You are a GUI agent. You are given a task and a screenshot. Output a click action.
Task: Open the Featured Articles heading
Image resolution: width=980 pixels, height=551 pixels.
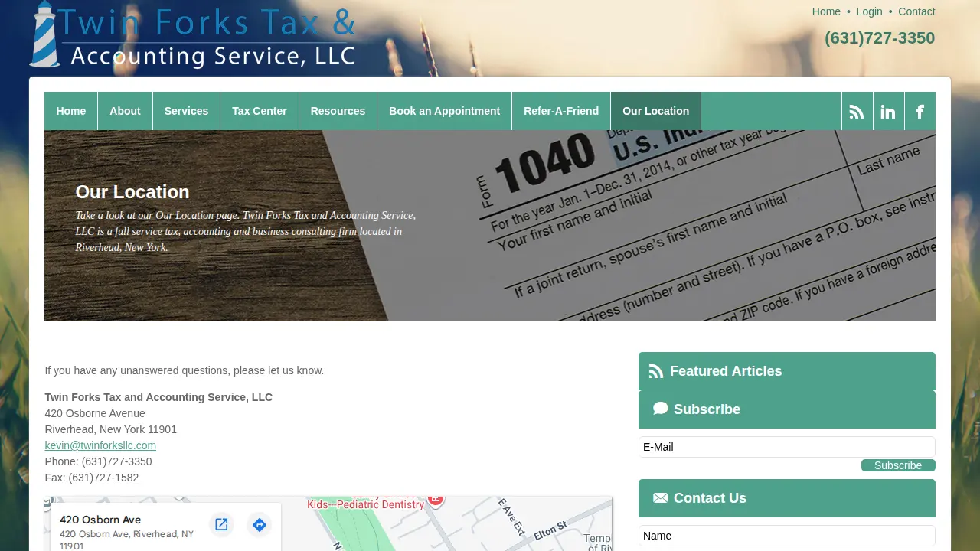point(787,371)
